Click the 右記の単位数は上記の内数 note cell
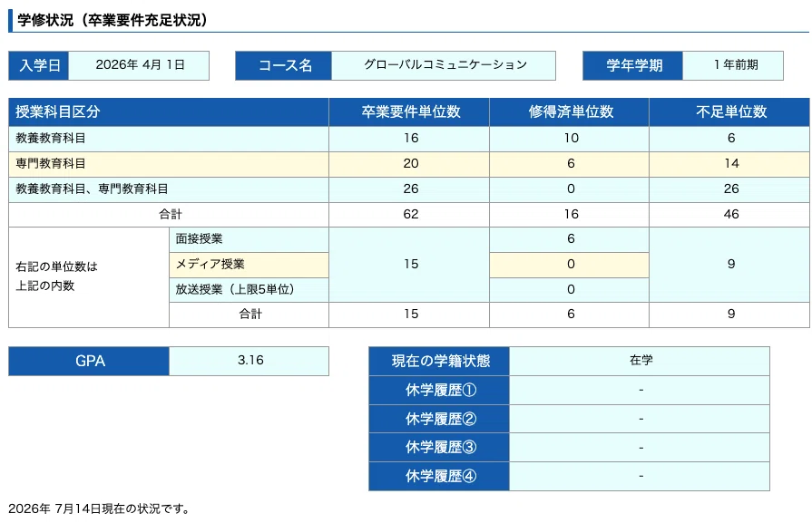 89,277
